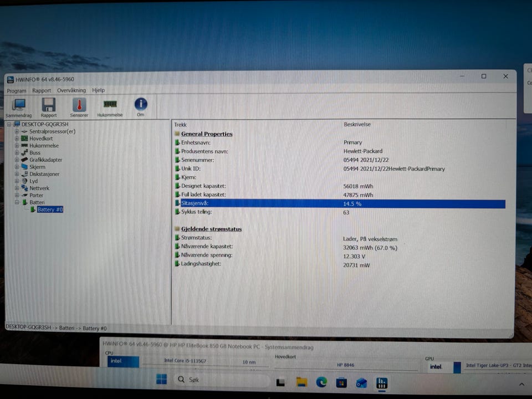Click the Gjeldende strømstatus heading
This screenshot has height=399, width=532.
(x=211, y=229)
